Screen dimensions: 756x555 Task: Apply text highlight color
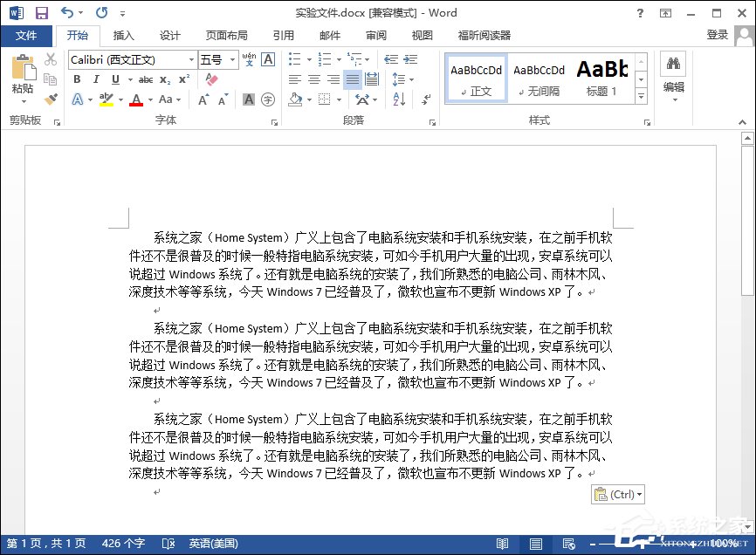tap(106, 99)
